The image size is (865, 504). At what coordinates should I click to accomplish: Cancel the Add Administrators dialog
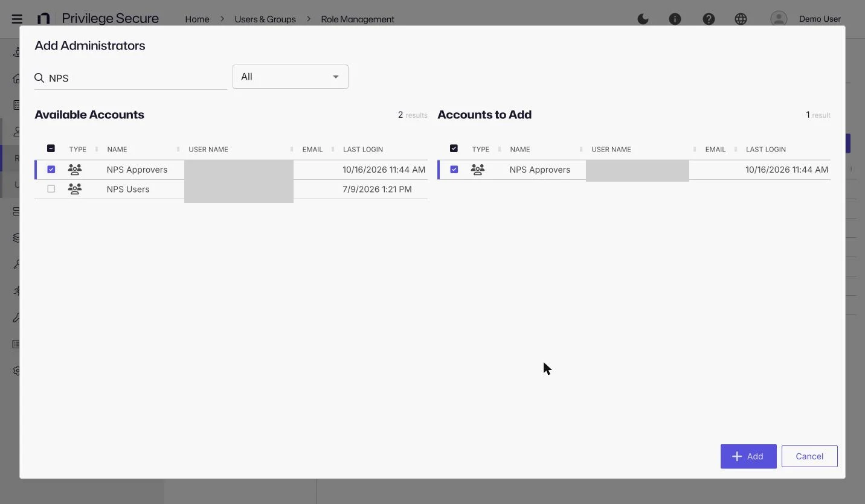pyautogui.click(x=809, y=456)
